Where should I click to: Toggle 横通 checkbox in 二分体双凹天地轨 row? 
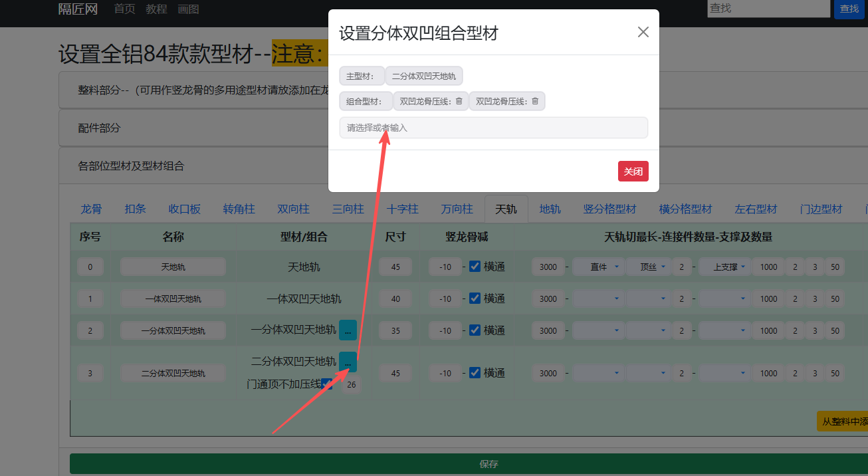(475, 372)
